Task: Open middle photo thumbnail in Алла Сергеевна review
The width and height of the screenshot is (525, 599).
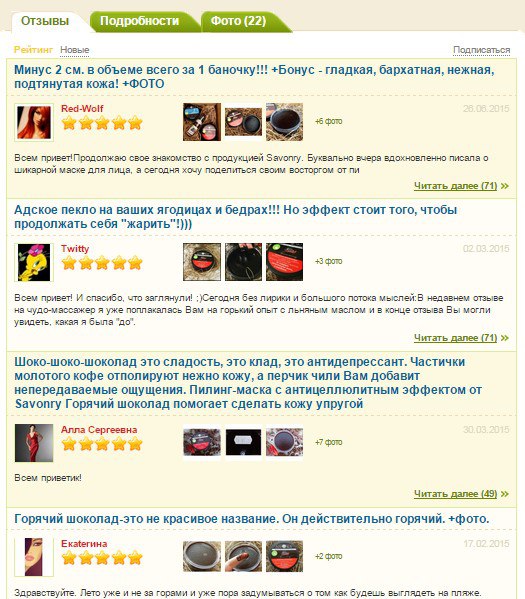Action: coord(243,442)
